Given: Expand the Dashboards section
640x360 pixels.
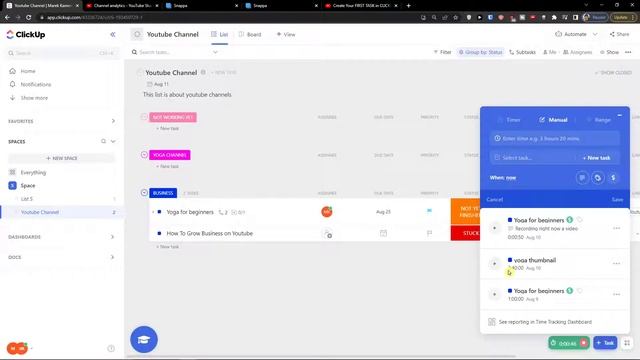Looking at the screenshot, I should click(113, 237).
